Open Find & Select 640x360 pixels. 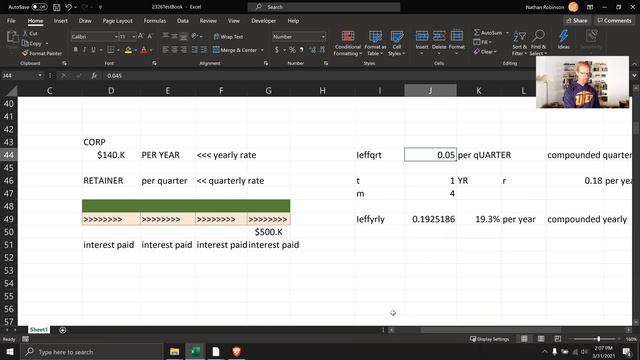[x=538, y=43]
